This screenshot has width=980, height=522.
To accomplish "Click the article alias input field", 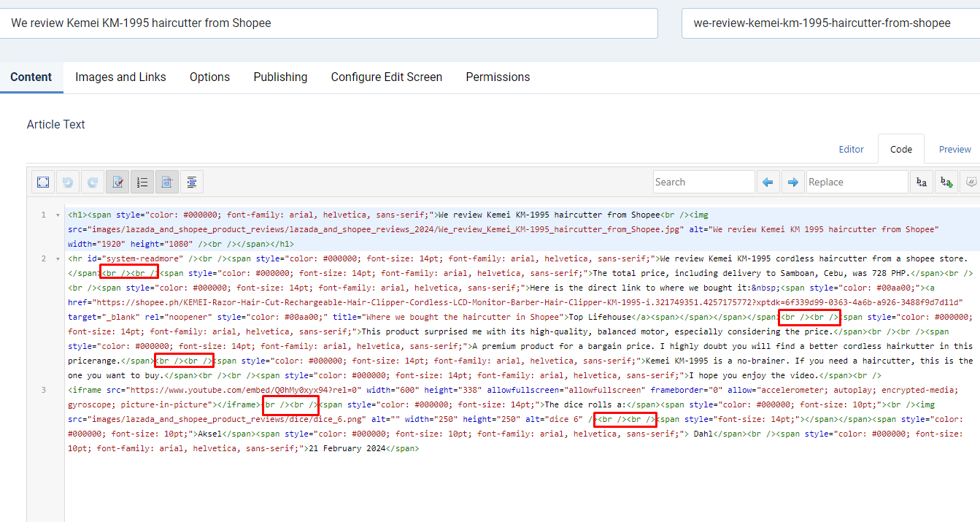I will tap(830, 23).
